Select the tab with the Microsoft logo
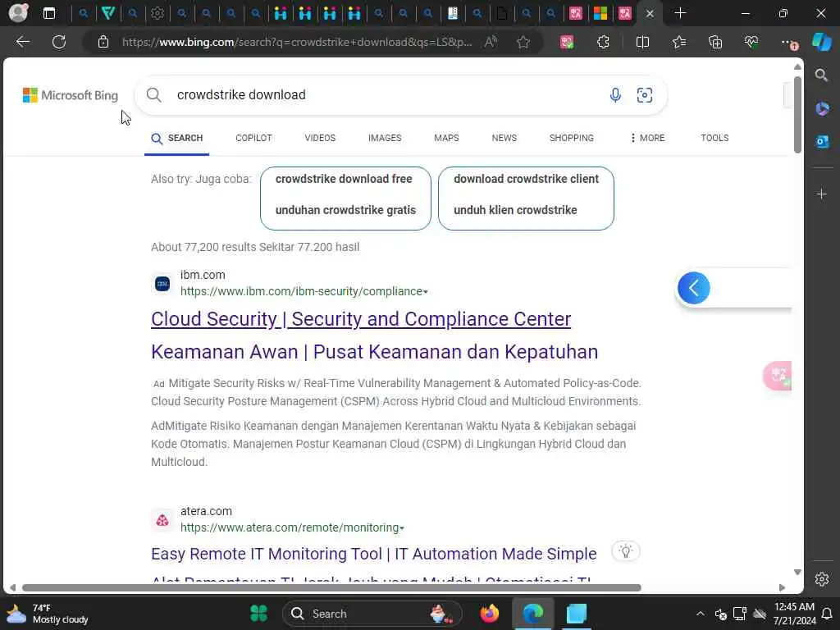The image size is (840, 630). (x=600, y=13)
